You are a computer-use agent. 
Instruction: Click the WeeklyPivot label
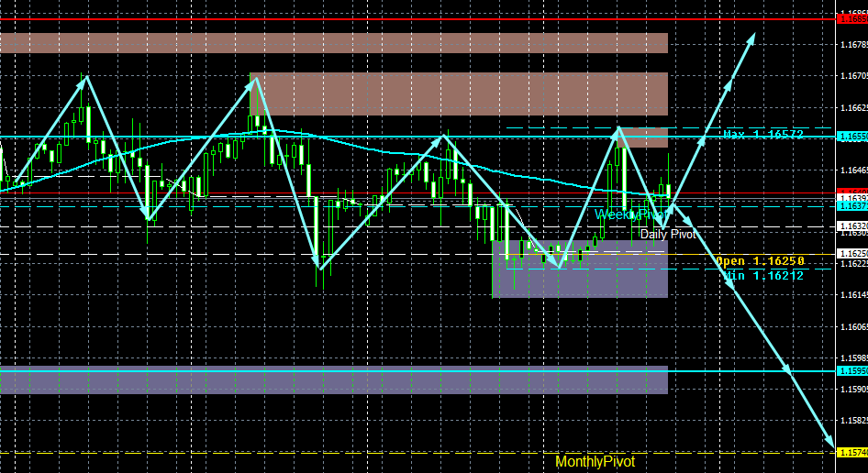[x=630, y=214]
